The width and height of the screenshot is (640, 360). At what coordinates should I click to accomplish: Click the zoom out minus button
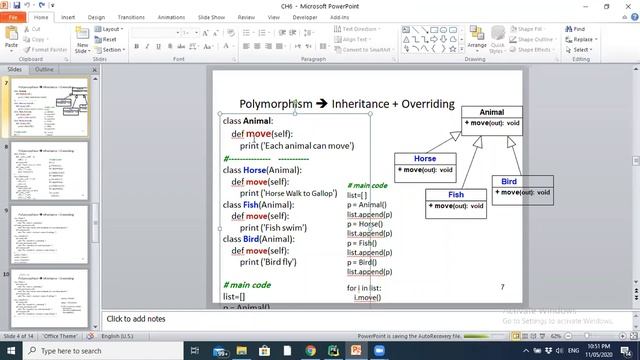pyautogui.click(x=568, y=336)
